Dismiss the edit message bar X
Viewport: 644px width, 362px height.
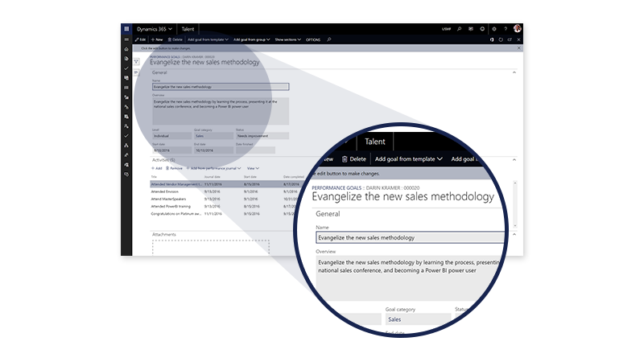coord(518,48)
